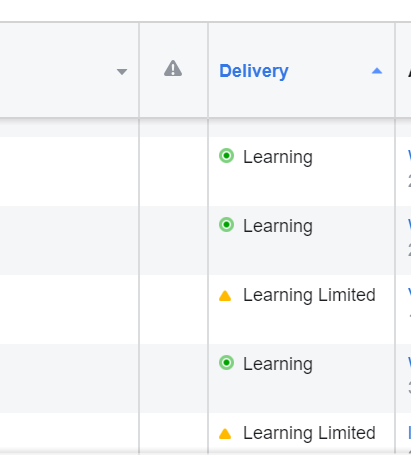Open the gray dropdown arrow in the leftmost column header
Viewport: 411px width, 455px height.
pyautogui.click(x=122, y=72)
